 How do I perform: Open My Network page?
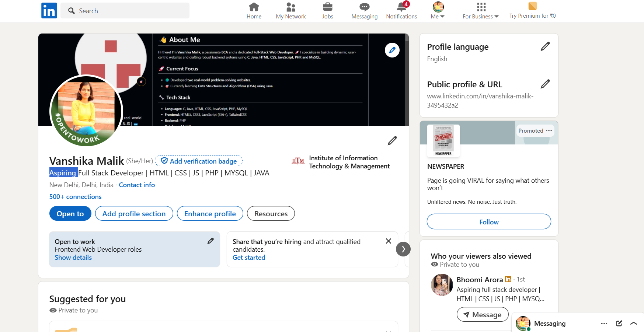click(x=291, y=11)
